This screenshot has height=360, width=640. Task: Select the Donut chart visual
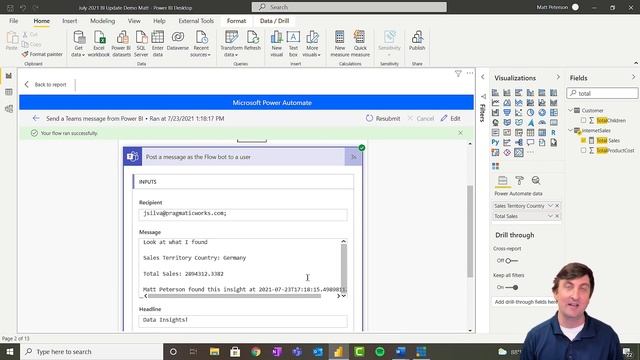(542, 112)
